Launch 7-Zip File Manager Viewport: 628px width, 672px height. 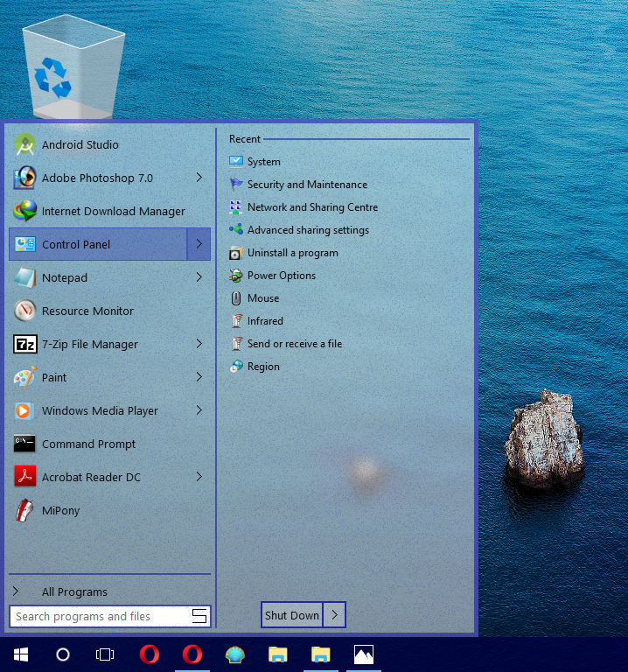coord(89,345)
